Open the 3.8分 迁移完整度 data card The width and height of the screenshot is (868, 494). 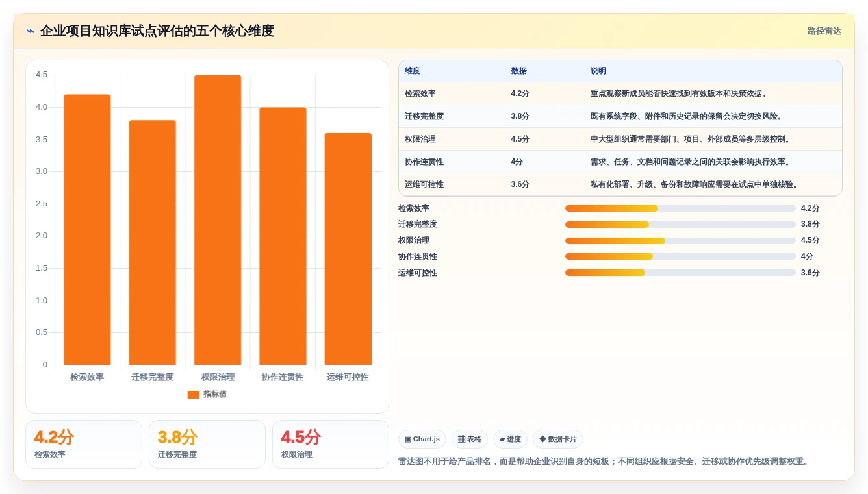pos(207,445)
